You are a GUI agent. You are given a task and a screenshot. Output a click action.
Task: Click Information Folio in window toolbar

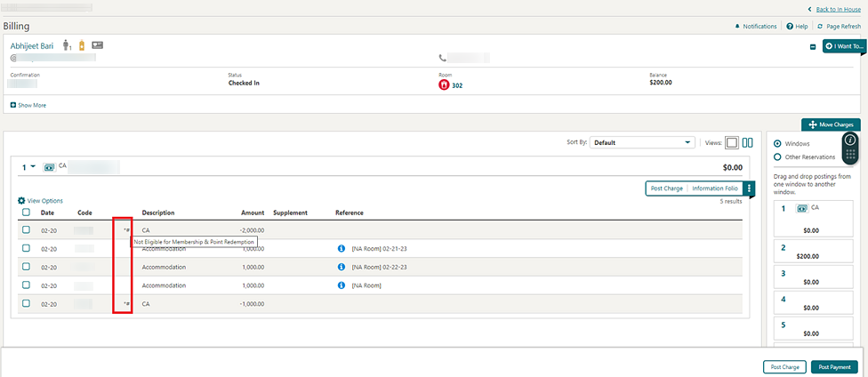point(715,188)
